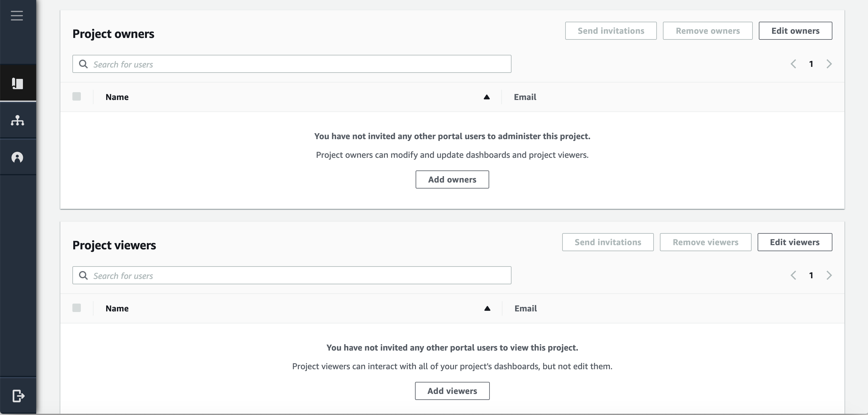Open the asset hierarchy icon in sidebar
Viewport: 868px width, 415px height.
point(17,120)
